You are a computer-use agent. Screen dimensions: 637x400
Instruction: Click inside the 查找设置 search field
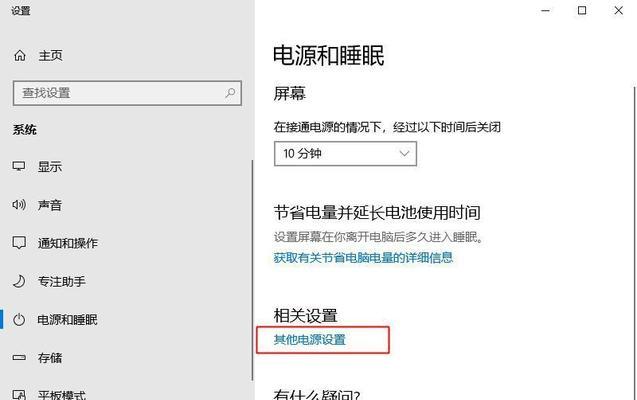[x=127, y=93]
